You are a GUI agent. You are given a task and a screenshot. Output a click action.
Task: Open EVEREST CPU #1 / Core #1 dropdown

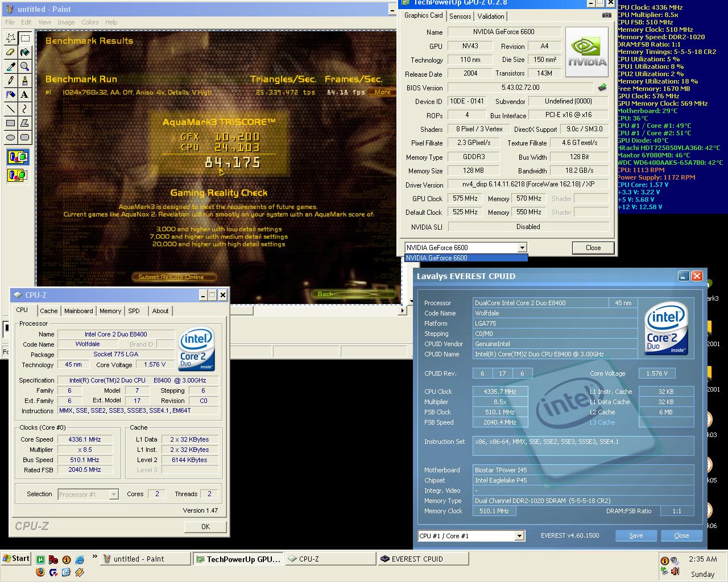(519, 536)
